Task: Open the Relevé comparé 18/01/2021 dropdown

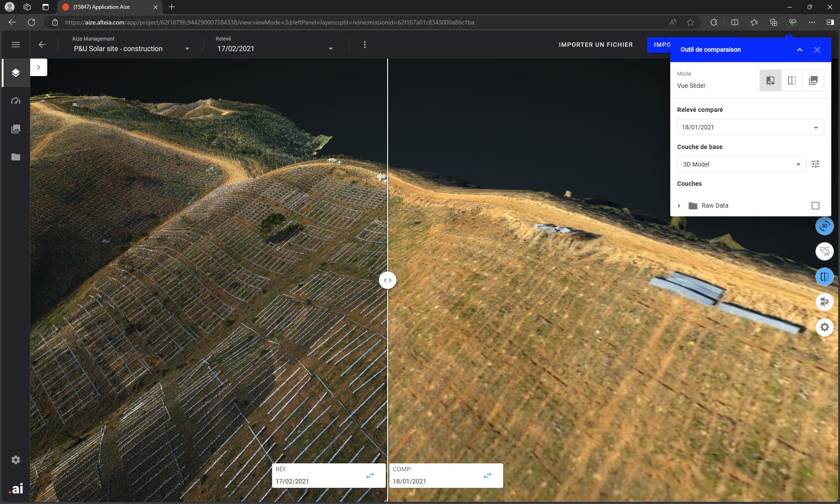Action: click(x=815, y=127)
